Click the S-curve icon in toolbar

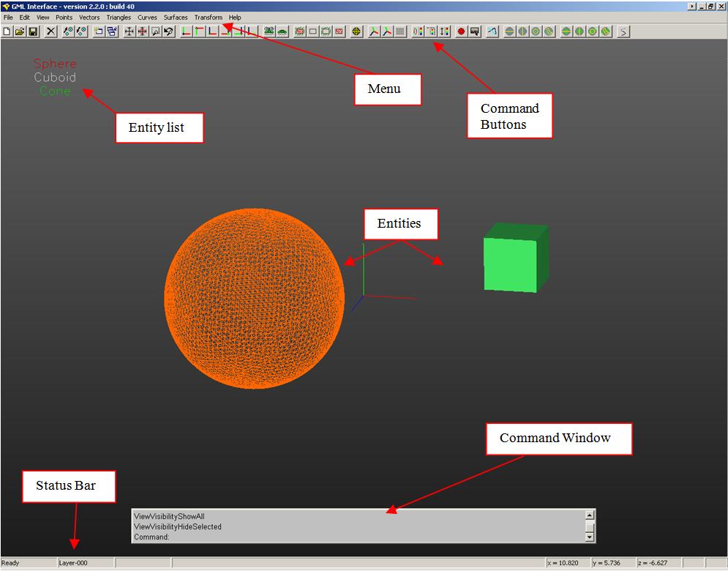pyautogui.click(x=623, y=31)
